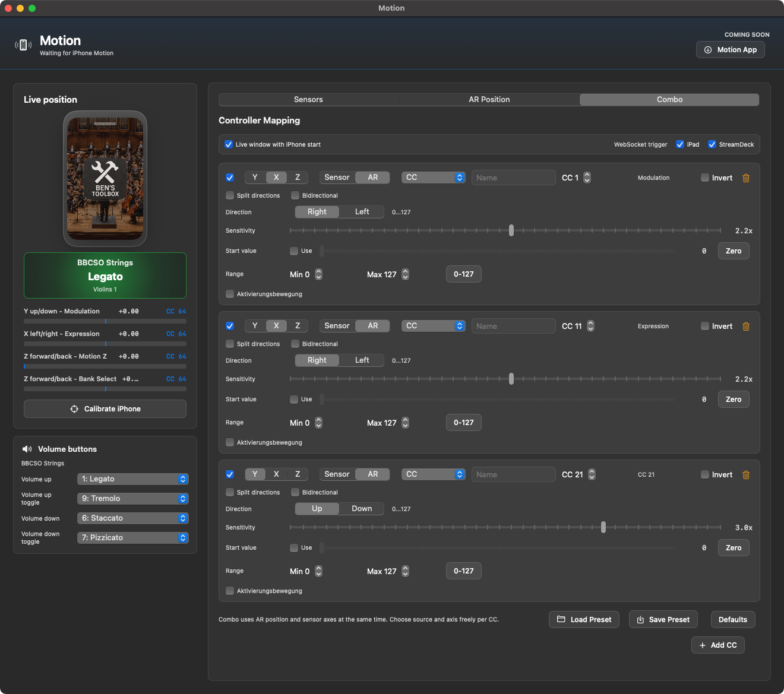This screenshot has width=784, height=694.
Task: Add a new mapping with Add CC
Action: (x=718, y=645)
